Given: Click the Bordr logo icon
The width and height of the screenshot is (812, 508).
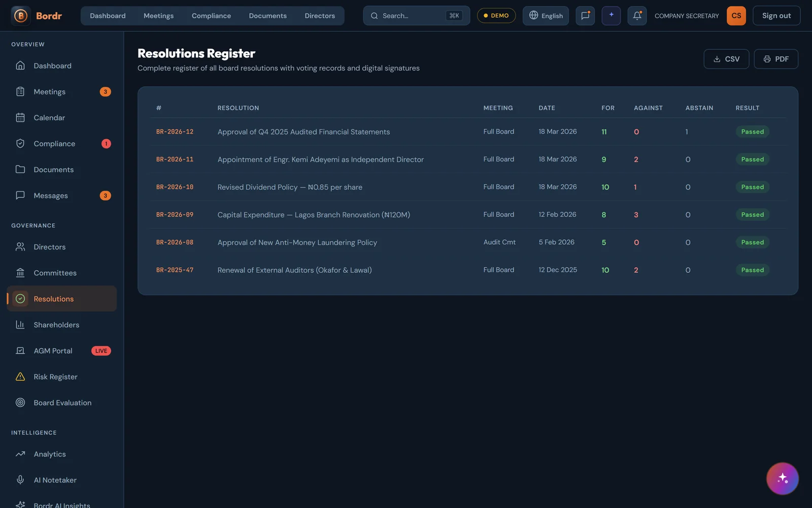Looking at the screenshot, I should [21, 16].
